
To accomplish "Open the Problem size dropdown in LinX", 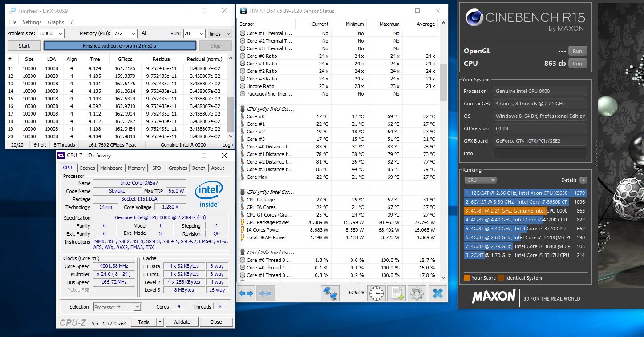I will (x=61, y=33).
